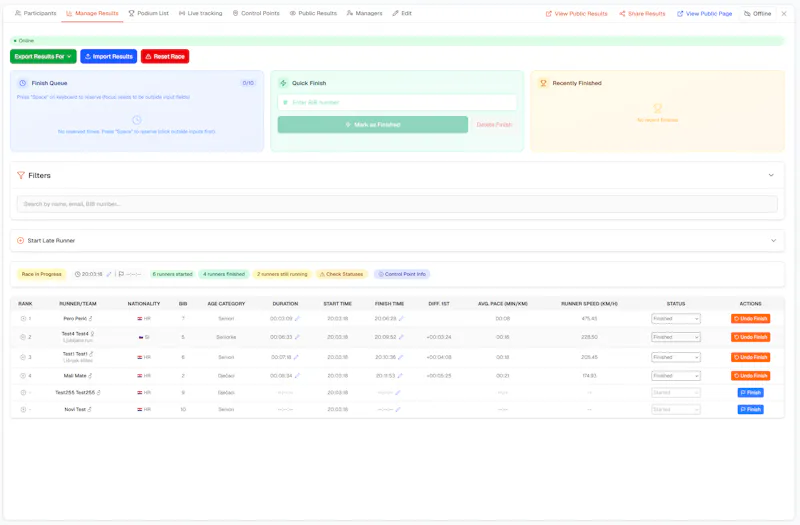800x525 pixels.
Task: Collapse the Filters section chevron
Action: coord(771,175)
